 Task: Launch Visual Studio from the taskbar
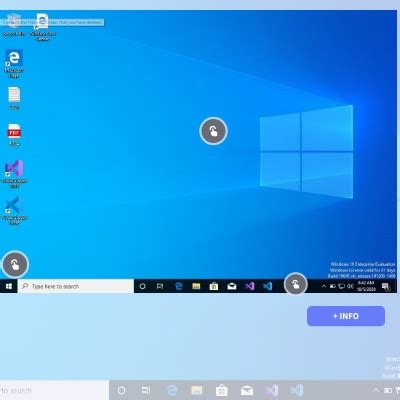coord(250,286)
